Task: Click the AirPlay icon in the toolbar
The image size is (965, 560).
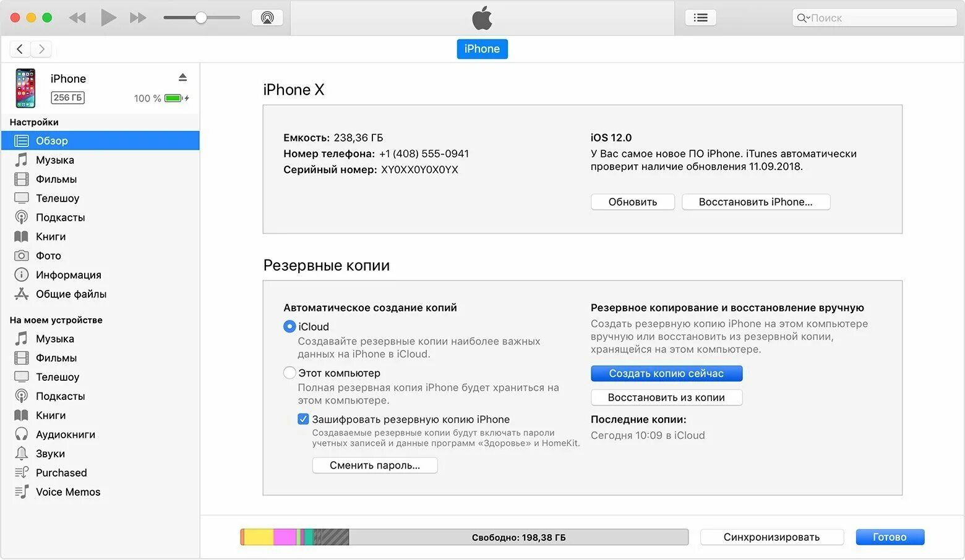Action: 267,18
